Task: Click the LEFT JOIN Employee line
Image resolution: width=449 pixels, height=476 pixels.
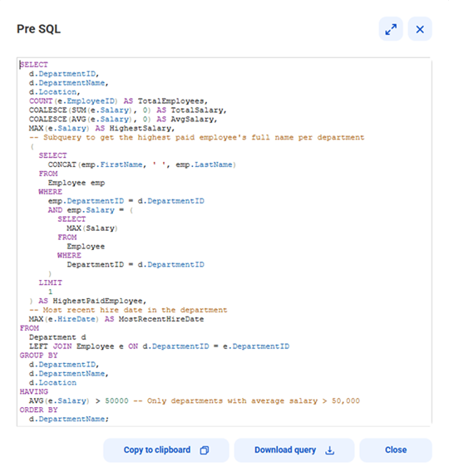Action: coord(159,346)
